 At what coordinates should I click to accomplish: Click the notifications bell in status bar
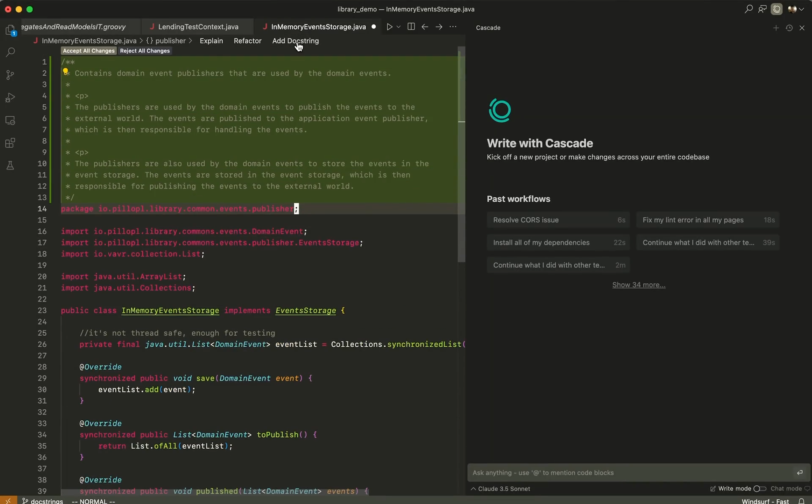click(x=801, y=501)
